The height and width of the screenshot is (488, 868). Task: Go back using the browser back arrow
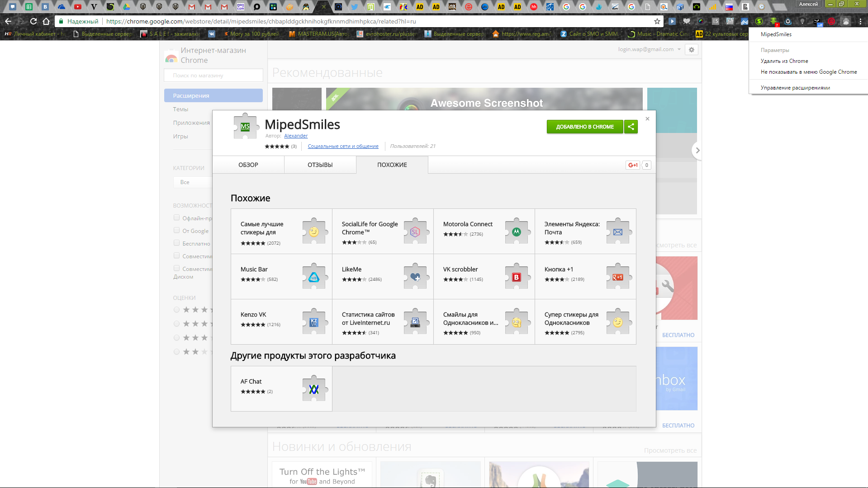(x=8, y=21)
